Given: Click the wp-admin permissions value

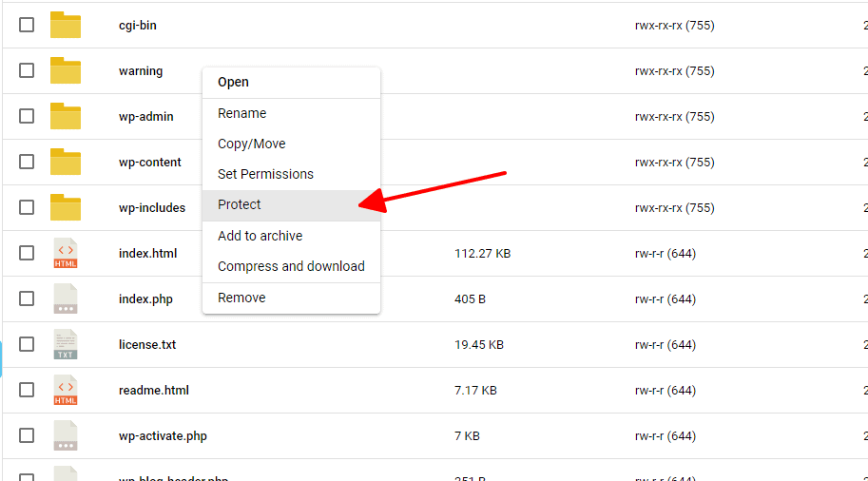Looking at the screenshot, I should click(x=674, y=117).
